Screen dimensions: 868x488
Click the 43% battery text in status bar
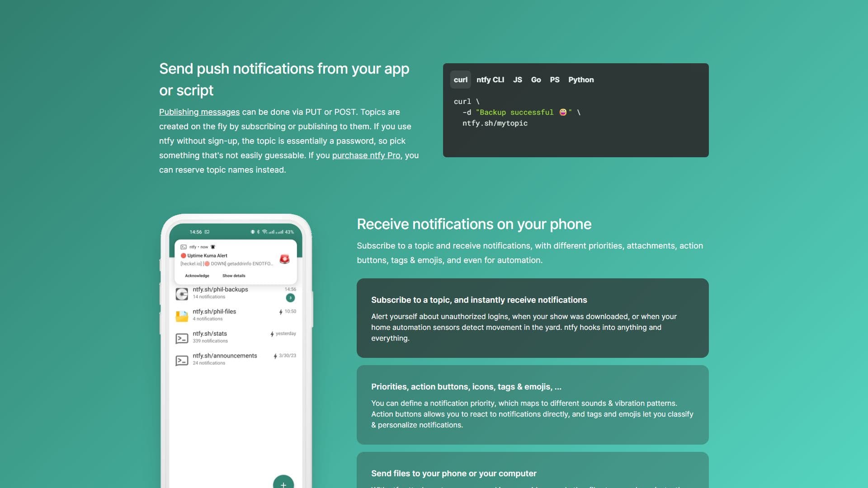point(289,232)
